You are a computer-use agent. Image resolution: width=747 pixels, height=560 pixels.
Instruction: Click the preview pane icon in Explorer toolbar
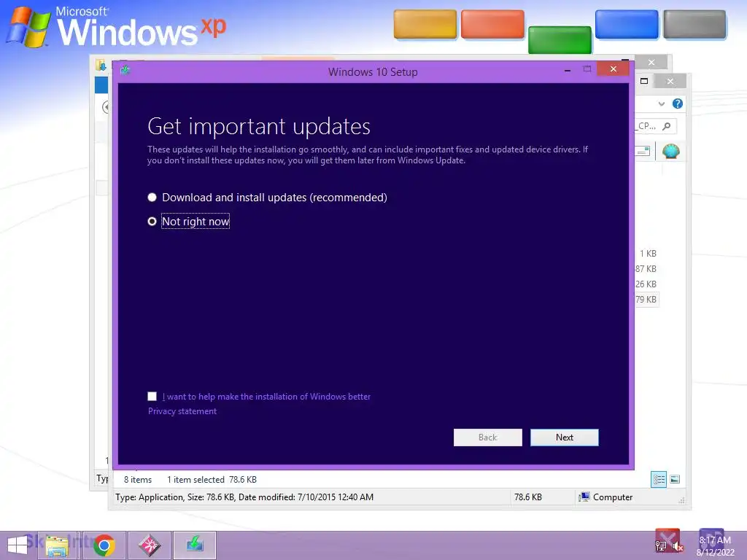(643, 151)
